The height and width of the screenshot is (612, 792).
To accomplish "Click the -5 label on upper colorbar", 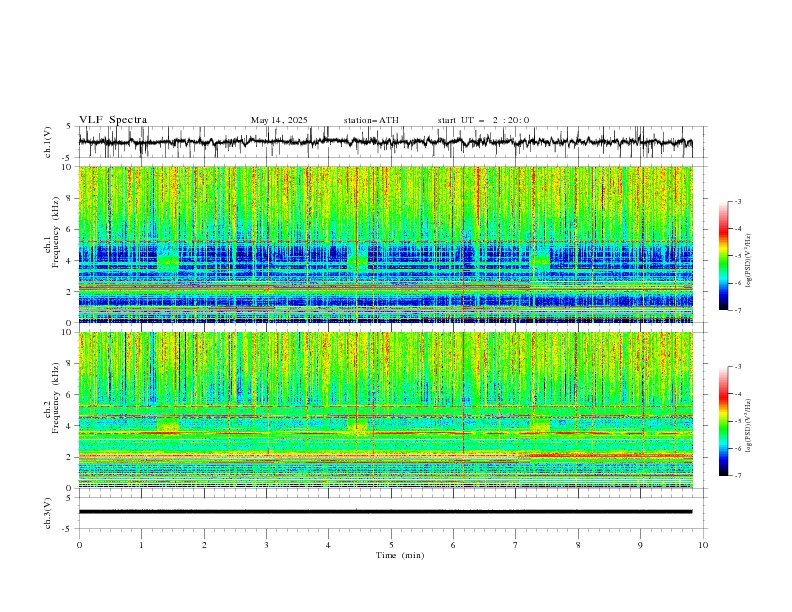I will 738,256.
